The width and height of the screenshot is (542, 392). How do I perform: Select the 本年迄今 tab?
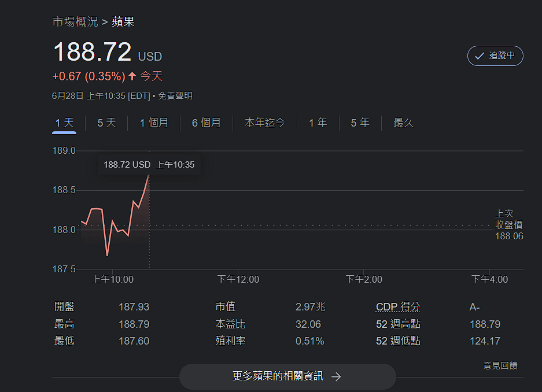(265, 123)
